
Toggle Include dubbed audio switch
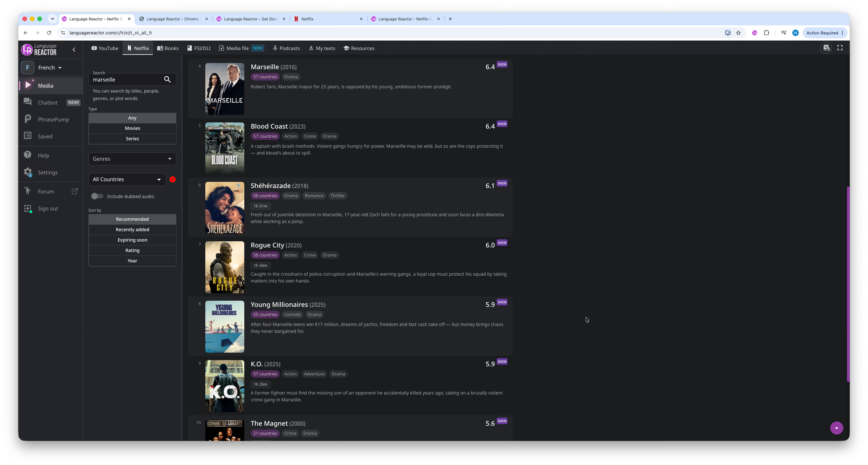click(x=97, y=196)
